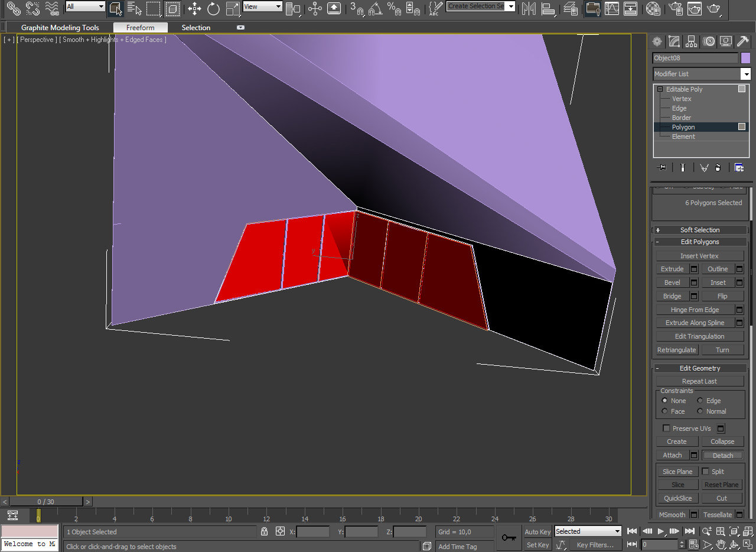The height and width of the screenshot is (552, 756).
Task: Open the Selection ribbon tab
Action: click(x=196, y=28)
